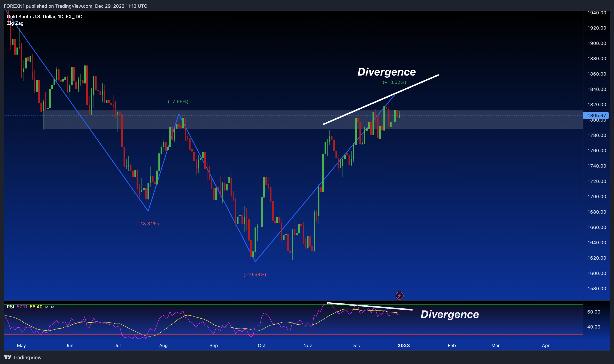This screenshot has height=364, width=614.
Task: Click the FOREXN1 published header text
Action: [76, 6]
